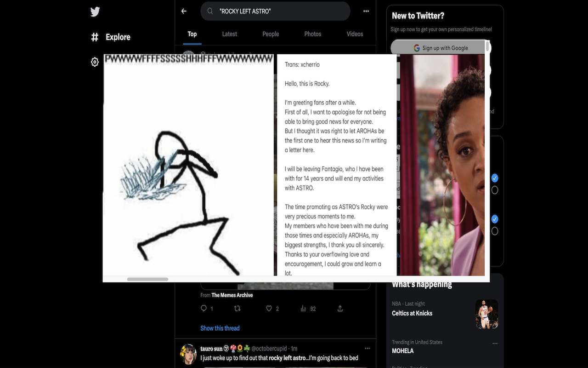Open the "Celtics at Knicks" trend

click(x=412, y=313)
